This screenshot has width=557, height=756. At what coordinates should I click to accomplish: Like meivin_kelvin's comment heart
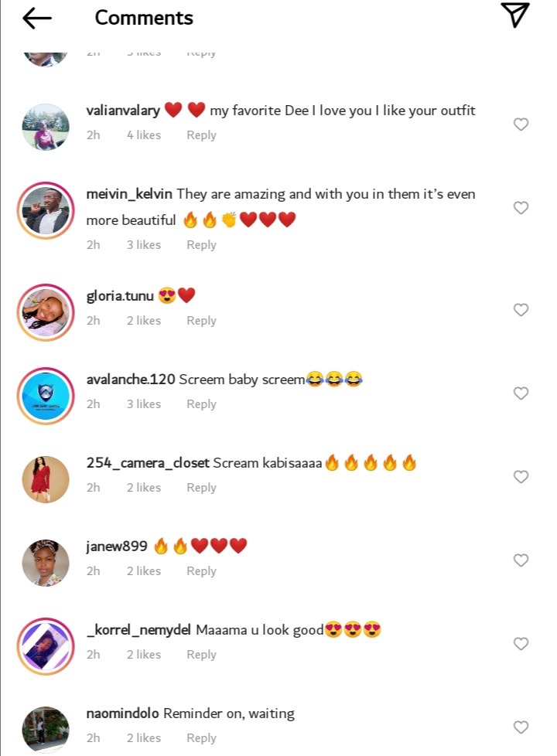click(x=521, y=207)
